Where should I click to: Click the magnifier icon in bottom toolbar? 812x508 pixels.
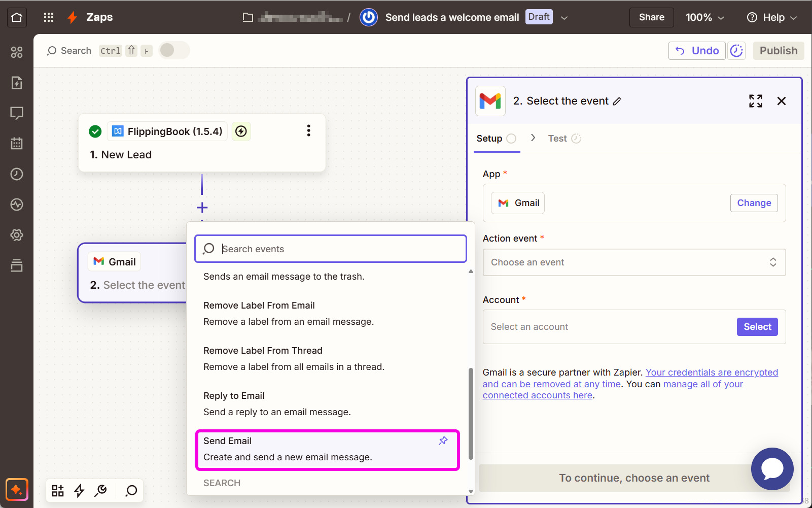(131, 491)
